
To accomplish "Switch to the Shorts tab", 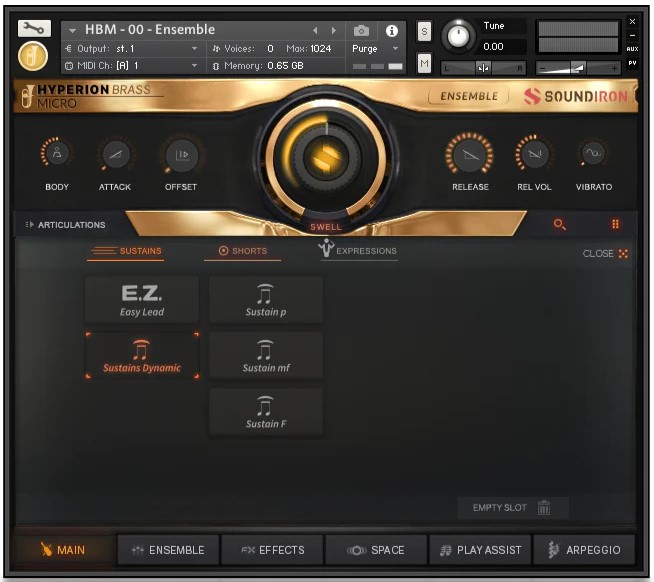I will point(242,251).
